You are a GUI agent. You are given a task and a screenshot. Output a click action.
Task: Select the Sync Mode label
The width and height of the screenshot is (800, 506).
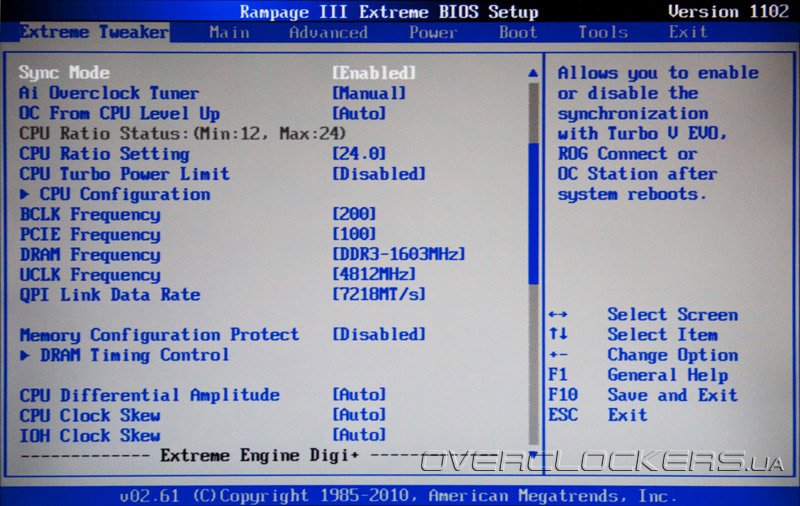pos(64,73)
